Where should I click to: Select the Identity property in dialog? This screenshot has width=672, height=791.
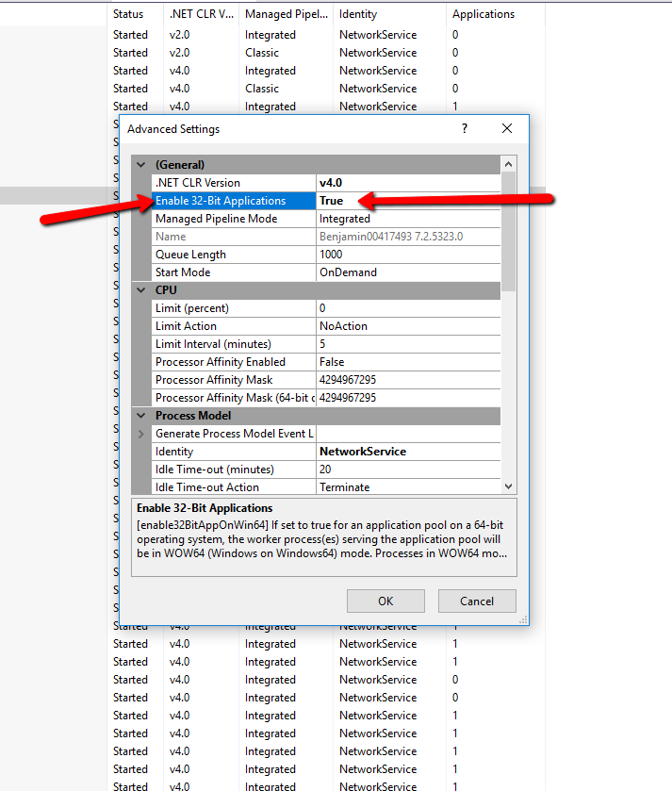(x=234, y=452)
